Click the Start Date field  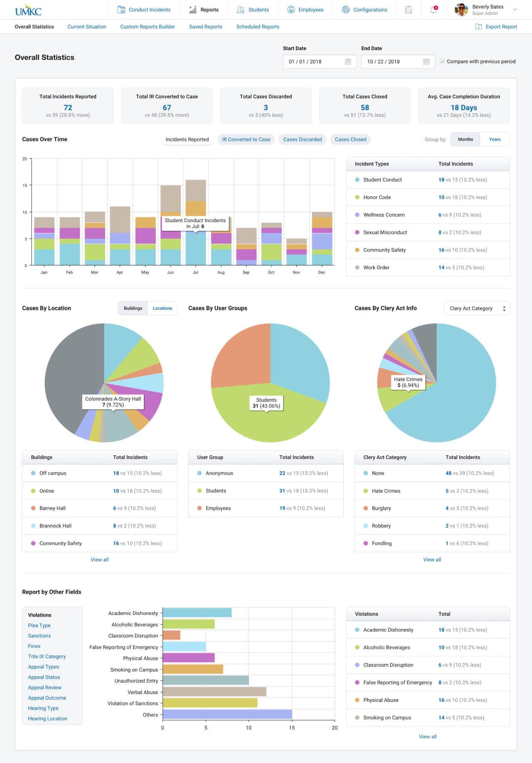pos(320,62)
